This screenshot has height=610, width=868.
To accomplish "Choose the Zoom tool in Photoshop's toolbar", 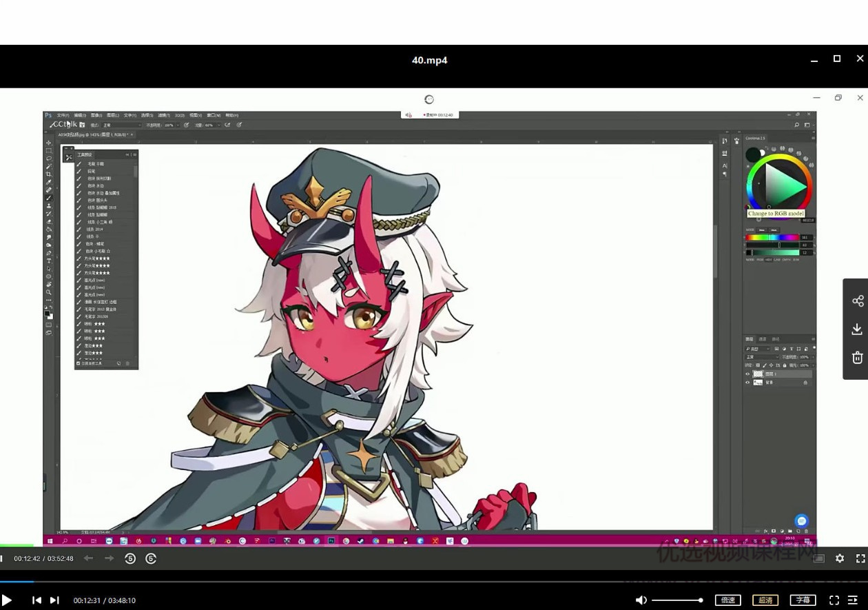I will tap(49, 292).
